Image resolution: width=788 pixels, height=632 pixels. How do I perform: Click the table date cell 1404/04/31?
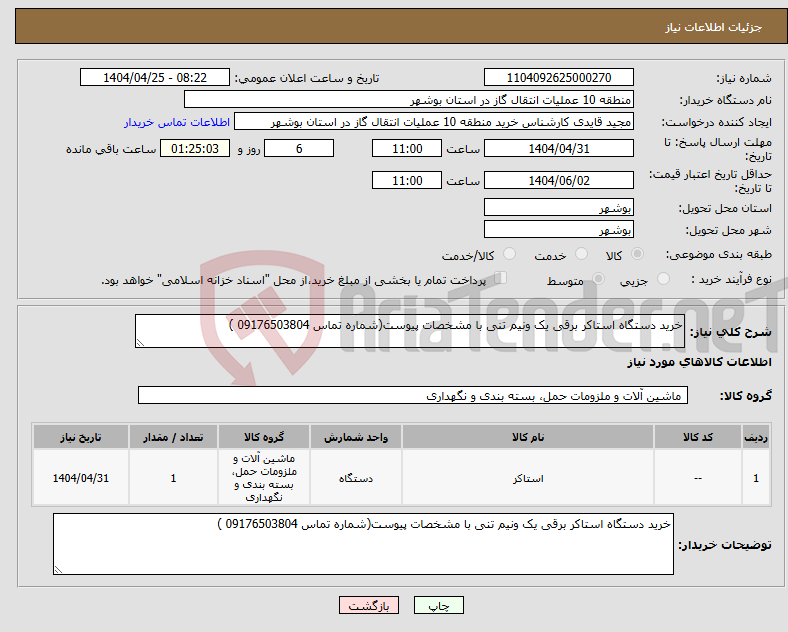point(81,477)
